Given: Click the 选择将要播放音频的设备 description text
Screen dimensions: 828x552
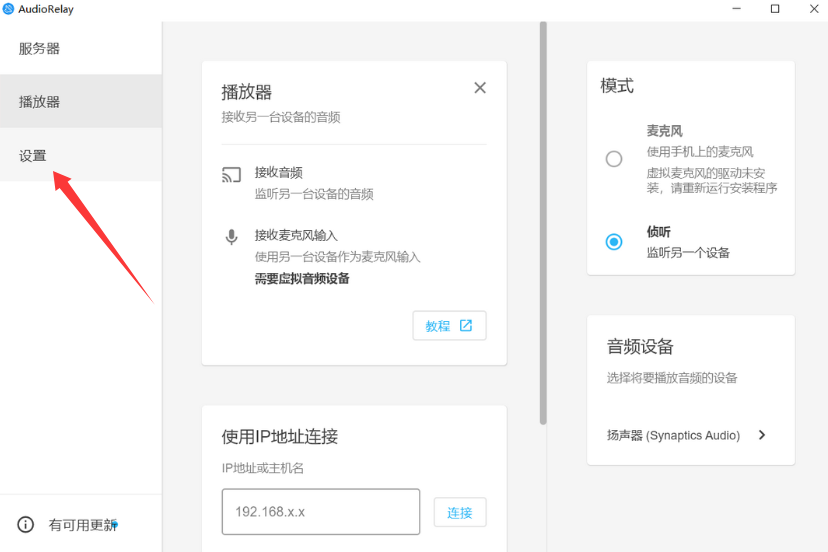Looking at the screenshot, I should pos(672,378).
